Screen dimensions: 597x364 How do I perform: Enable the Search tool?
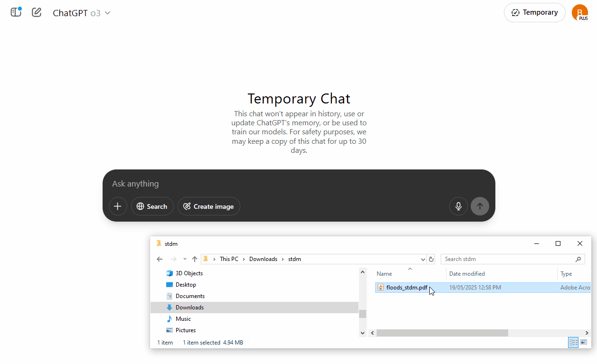152,206
